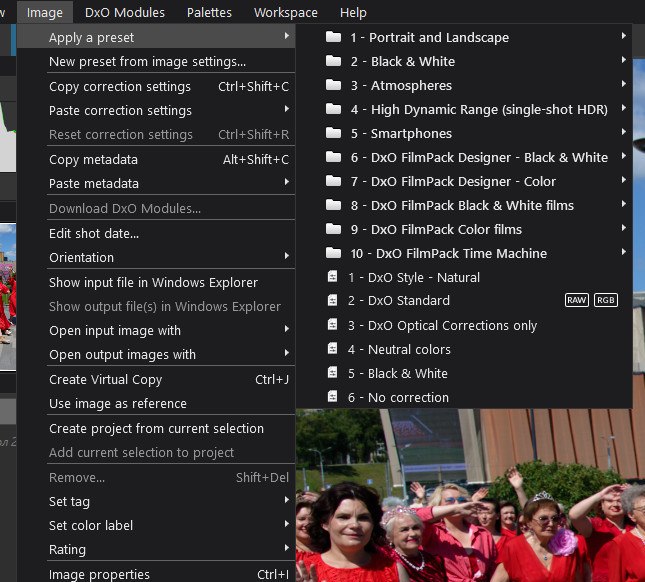Apply 3 - DxO Optical Corrections only

coord(464,325)
